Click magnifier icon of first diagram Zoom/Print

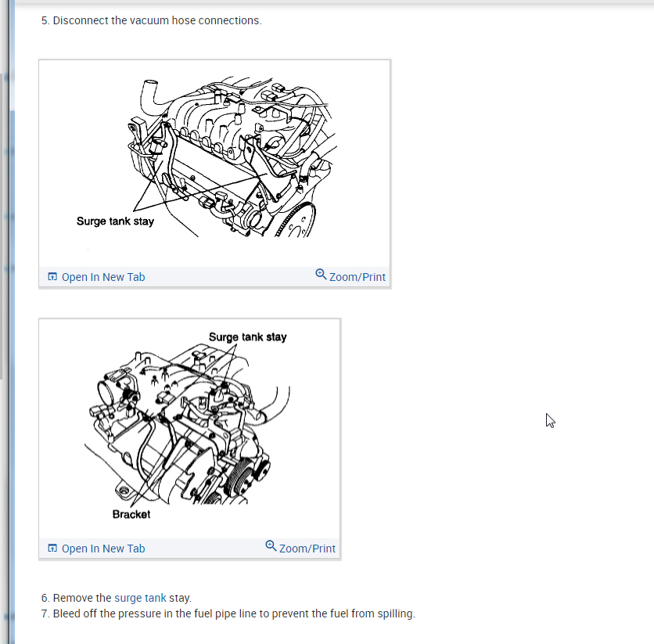[x=321, y=274]
